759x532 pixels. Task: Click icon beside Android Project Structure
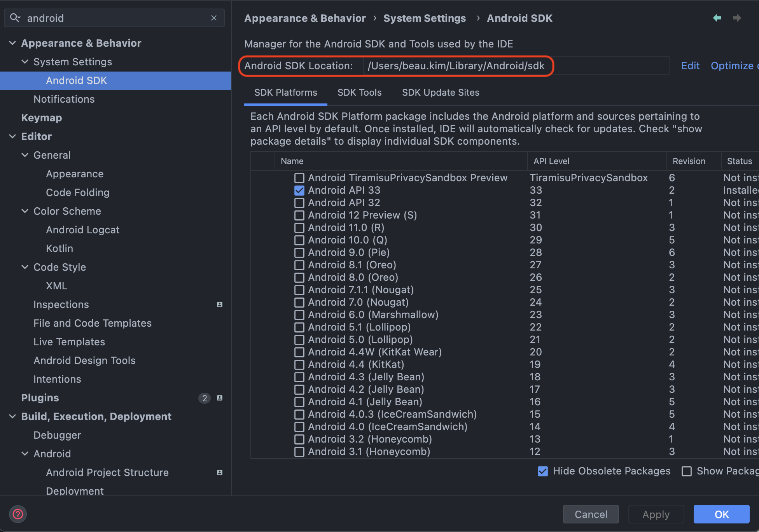[220, 472]
